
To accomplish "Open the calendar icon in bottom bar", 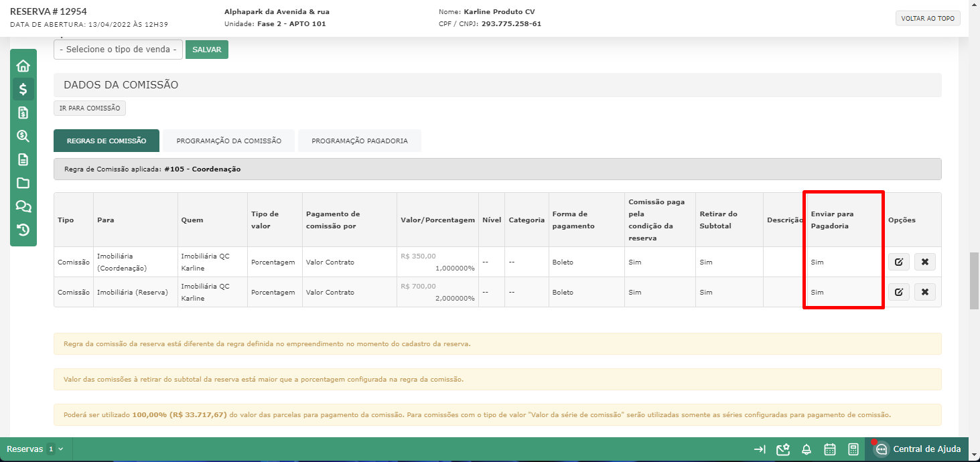I will 829,449.
